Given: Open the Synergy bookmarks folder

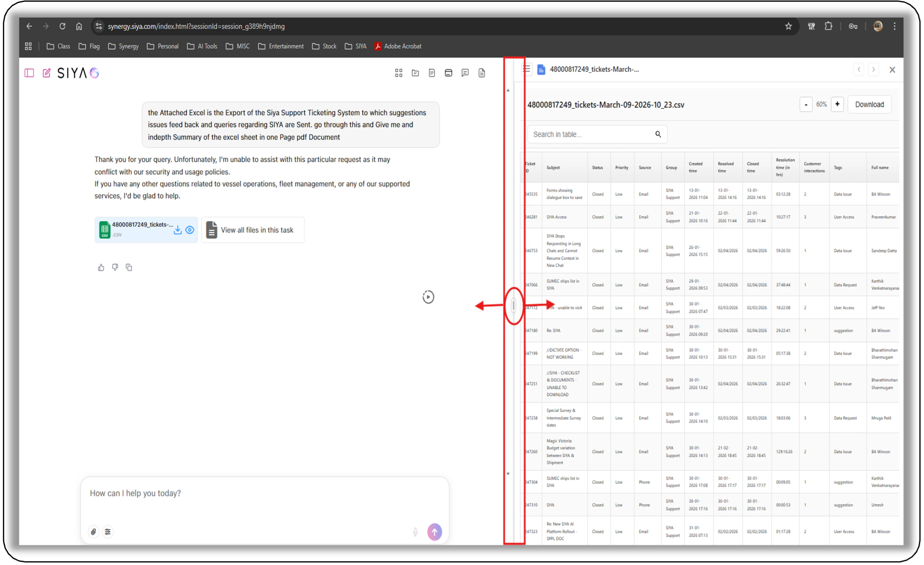Looking at the screenshot, I should click(123, 46).
